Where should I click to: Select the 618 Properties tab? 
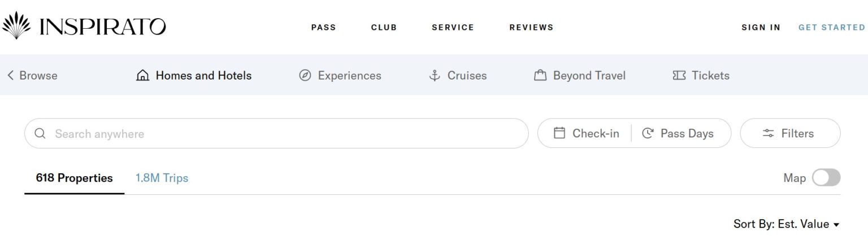[x=74, y=178]
